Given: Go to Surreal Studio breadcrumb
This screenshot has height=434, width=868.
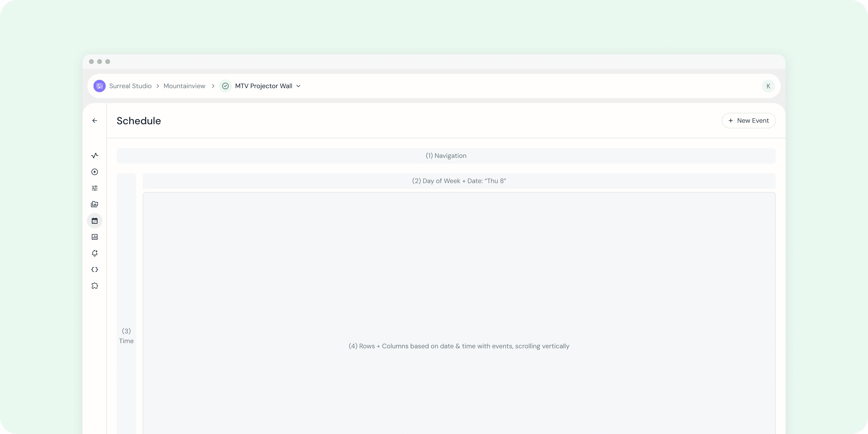Looking at the screenshot, I should (130, 86).
